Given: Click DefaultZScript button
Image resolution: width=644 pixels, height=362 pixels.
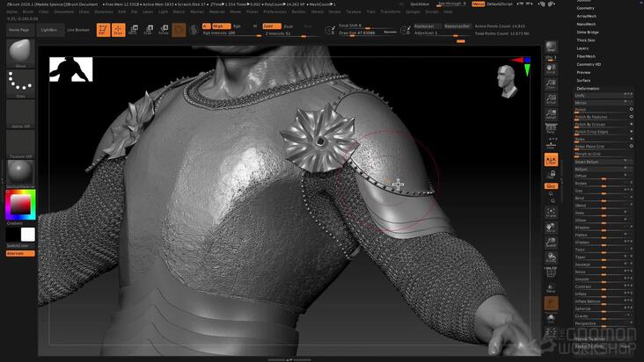Looking at the screenshot, I should pos(500,4).
